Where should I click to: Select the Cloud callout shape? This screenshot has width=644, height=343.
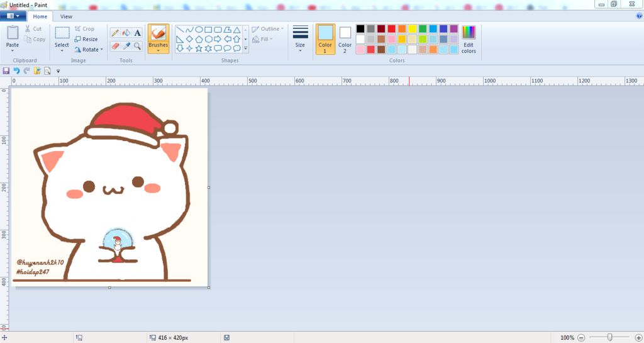click(x=236, y=48)
